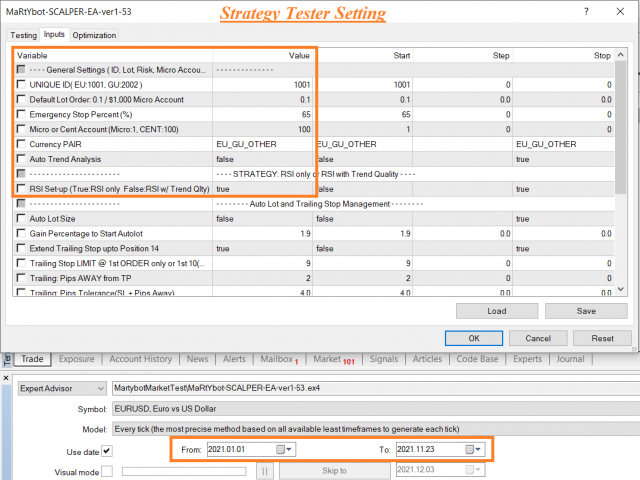Enable the Visual mode checkbox
The width and height of the screenshot is (640, 480).
click(x=107, y=471)
